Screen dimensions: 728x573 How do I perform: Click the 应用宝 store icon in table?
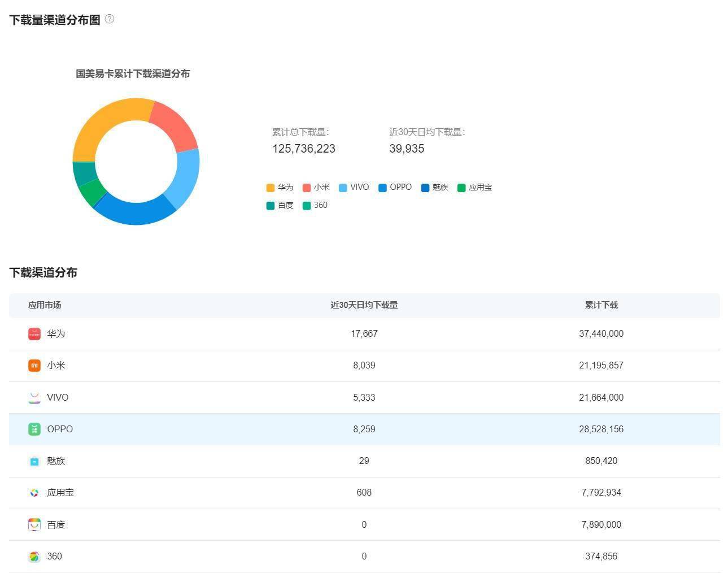click(34, 493)
